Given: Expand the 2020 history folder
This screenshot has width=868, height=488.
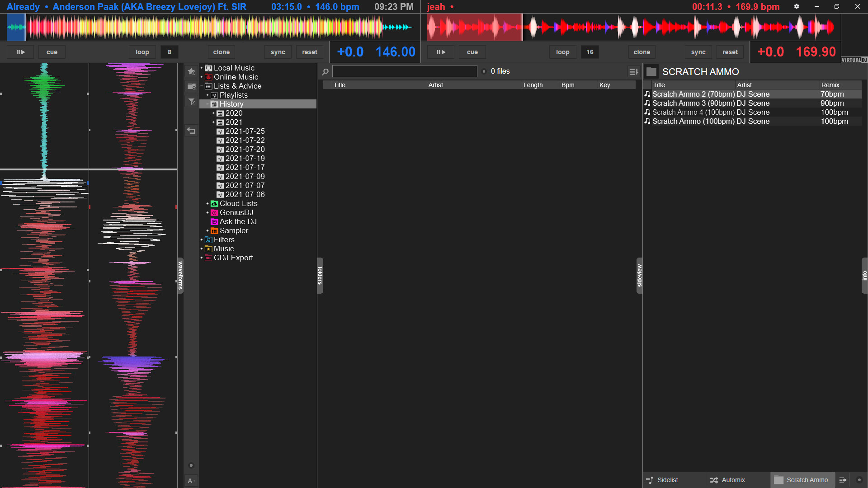Looking at the screenshot, I should point(213,113).
